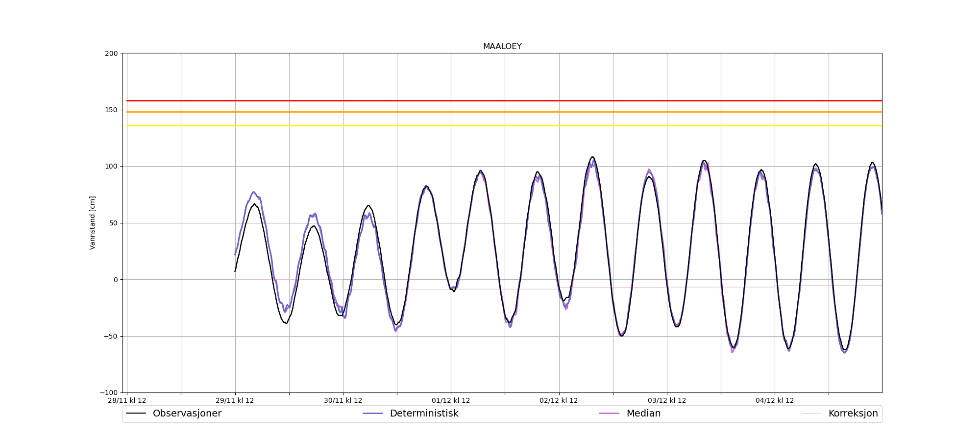Click the black Observasjoner legend line sample
Image resolution: width=980 pixels, height=441 pixels.
click(x=136, y=414)
